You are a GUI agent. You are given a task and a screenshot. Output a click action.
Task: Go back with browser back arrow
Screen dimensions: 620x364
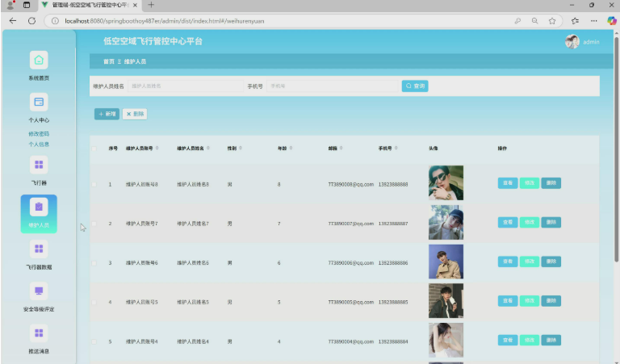click(x=13, y=21)
